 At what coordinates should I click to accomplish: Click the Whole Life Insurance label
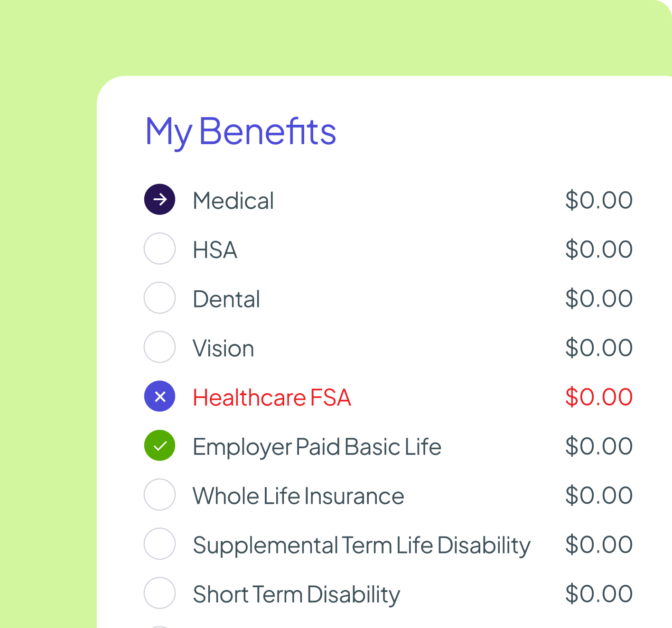tap(298, 496)
